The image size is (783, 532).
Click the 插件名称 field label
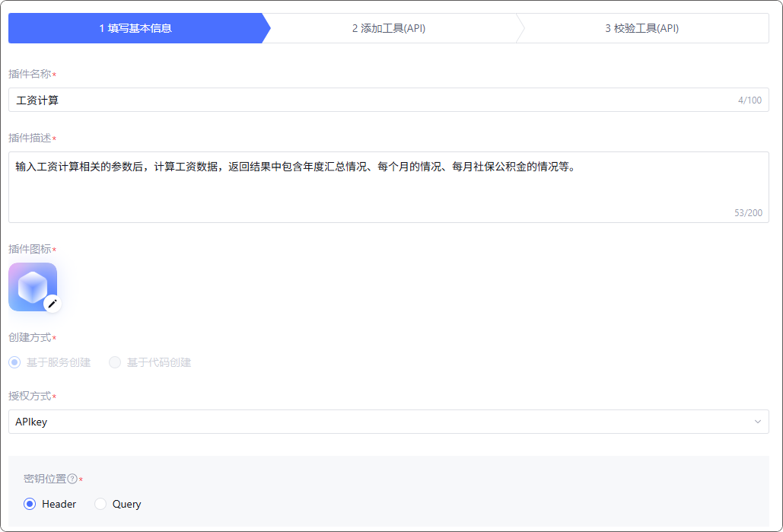pyautogui.click(x=30, y=74)
